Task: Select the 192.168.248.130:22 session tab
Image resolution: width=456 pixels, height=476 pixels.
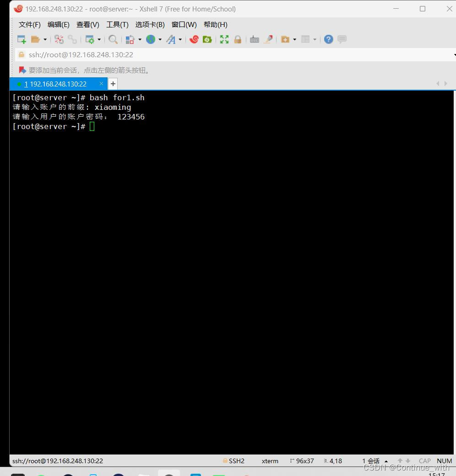Action: [58, 84]
